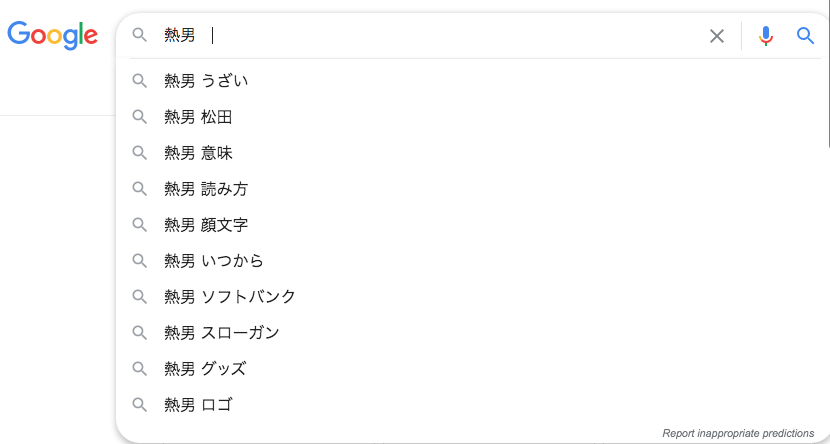Click the blue search magnifier button
Image resolution: width=830 pixels, height=444 pixels.
point(805,36)
